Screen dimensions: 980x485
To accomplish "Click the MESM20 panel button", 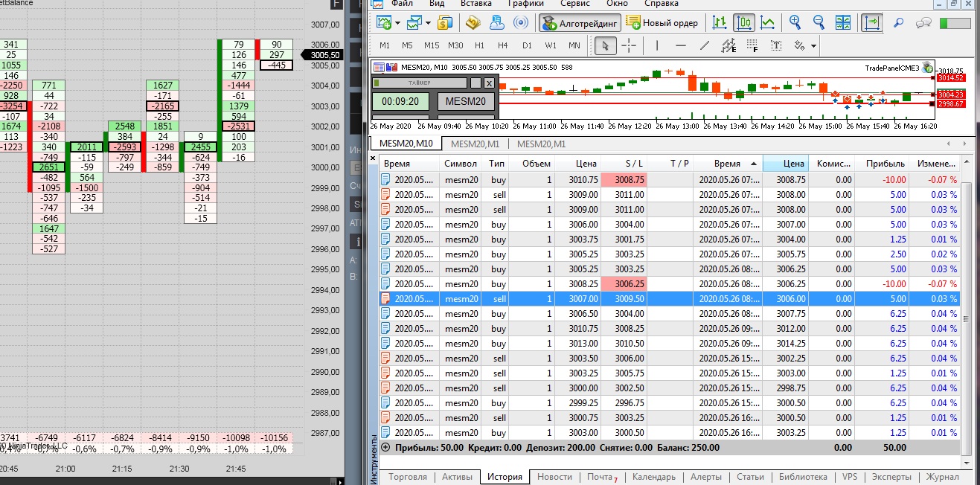I will tap(465, 102).
